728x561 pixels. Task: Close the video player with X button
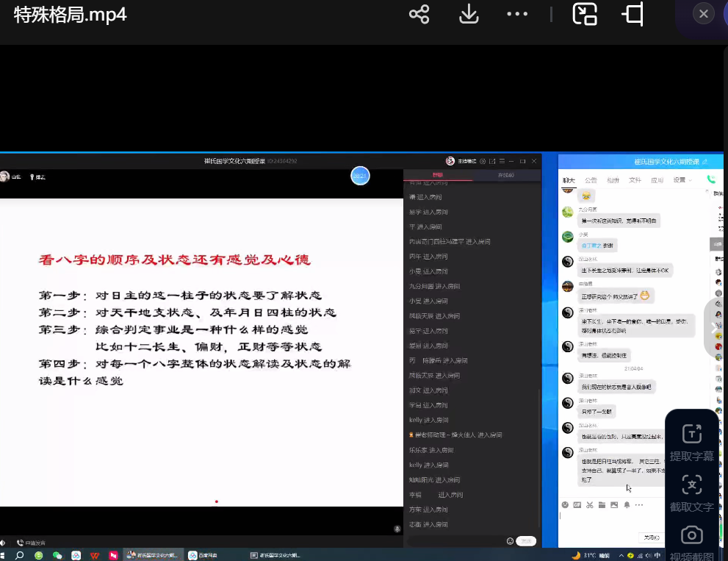coord(704,14)
